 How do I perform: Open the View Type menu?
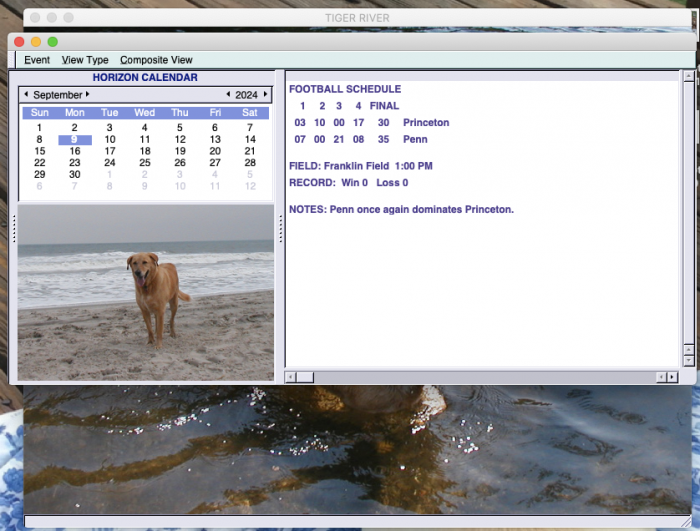(85, 60)
